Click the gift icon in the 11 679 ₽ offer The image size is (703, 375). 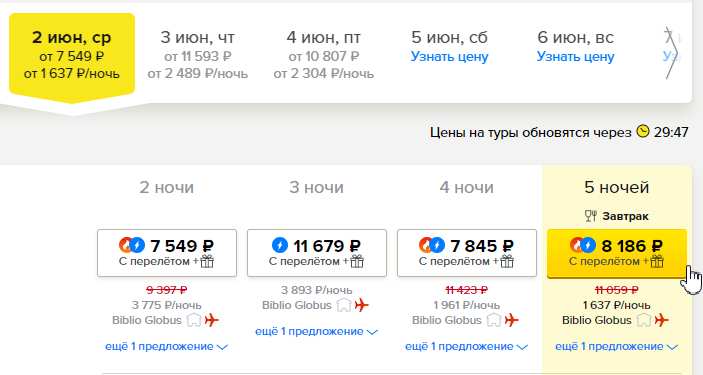(357, 261)
